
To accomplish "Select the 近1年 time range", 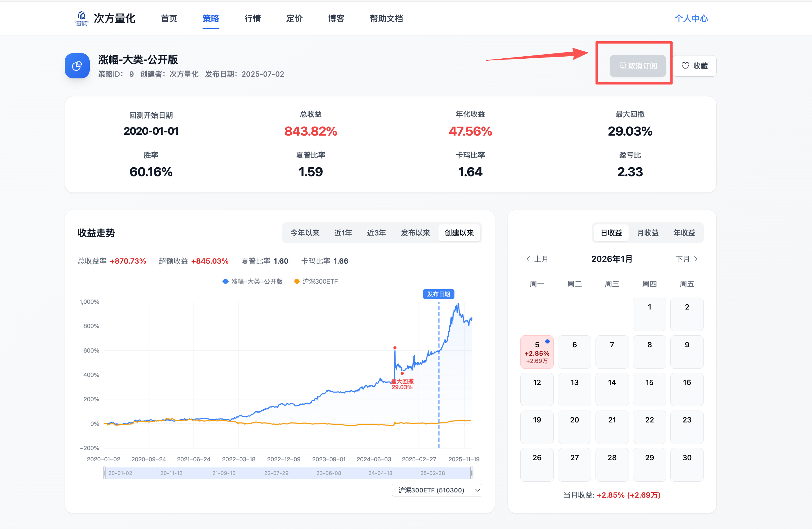I will coord(343,233).
